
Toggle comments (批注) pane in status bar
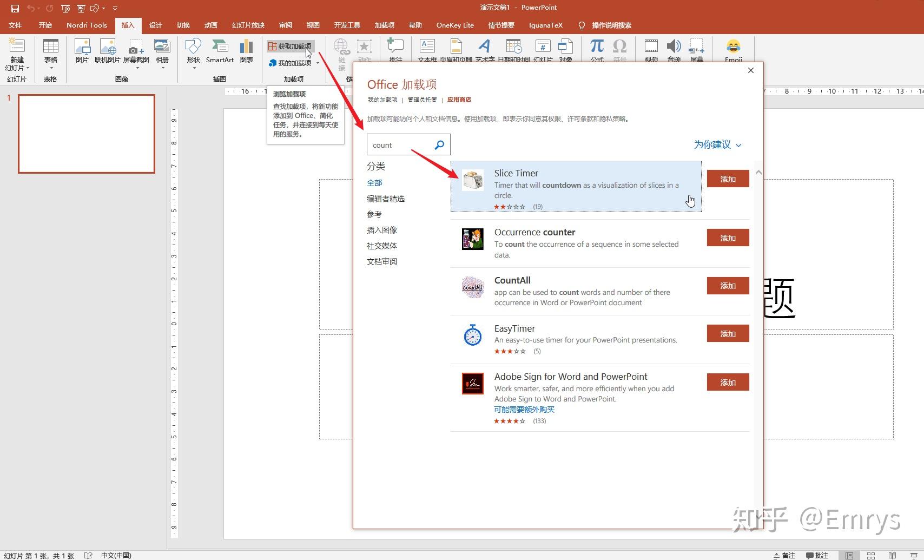point(817,555)
